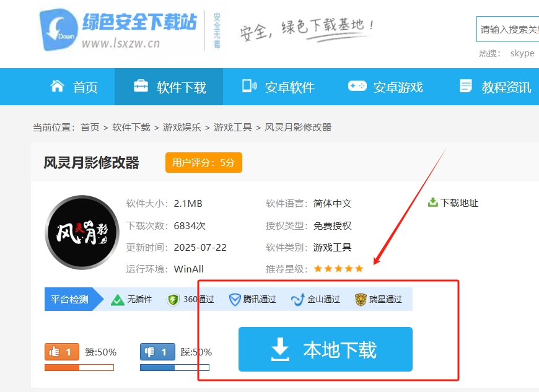This screenshot has height=392, width=539.
Task: Click the 风灵月影 app thumbnail image
Action: tap(82, 232)
